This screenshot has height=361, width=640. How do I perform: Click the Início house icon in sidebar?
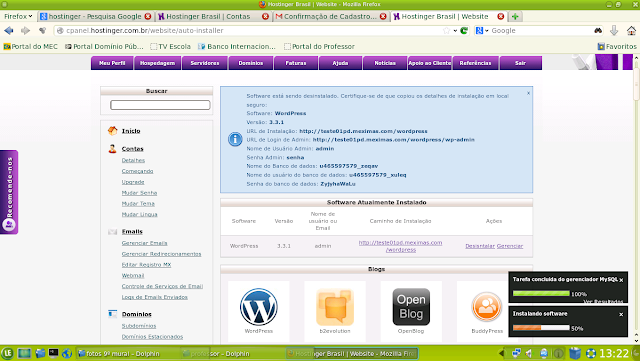[113, 131]
